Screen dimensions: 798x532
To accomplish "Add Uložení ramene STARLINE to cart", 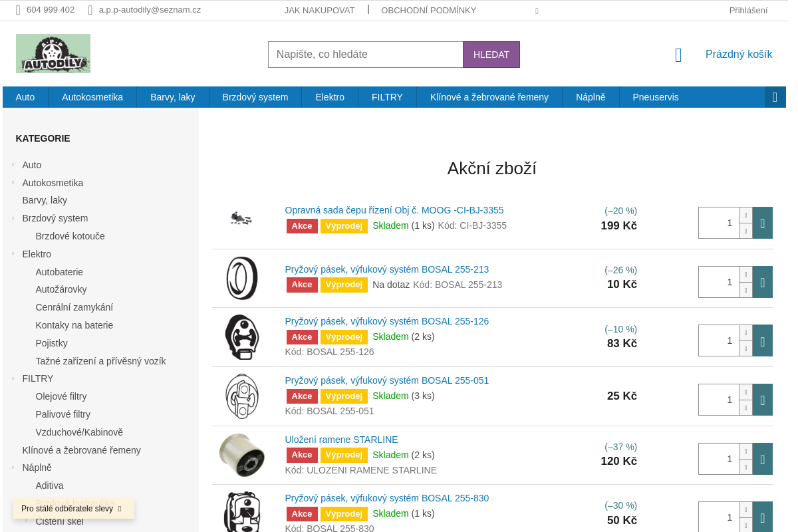I will click(x=762, y=459).
